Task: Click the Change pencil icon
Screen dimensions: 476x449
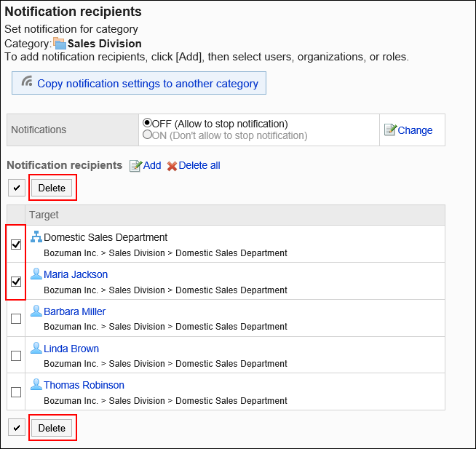Action: (390, 130)
